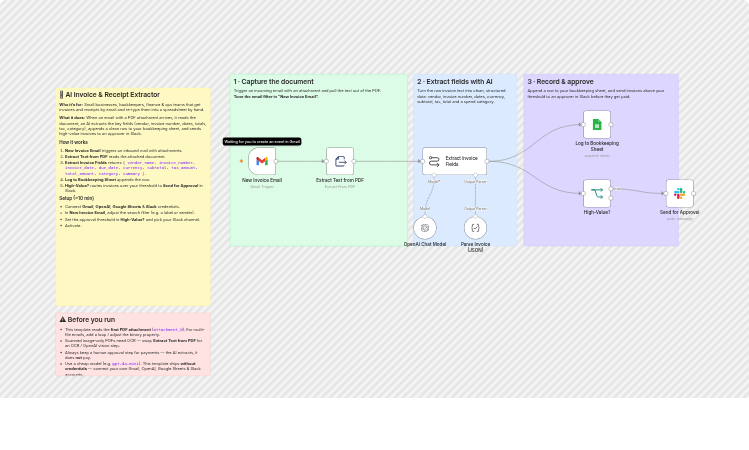
Task: Click the Log to Bookkeeping Sheet output port
Action: (611, 125)
